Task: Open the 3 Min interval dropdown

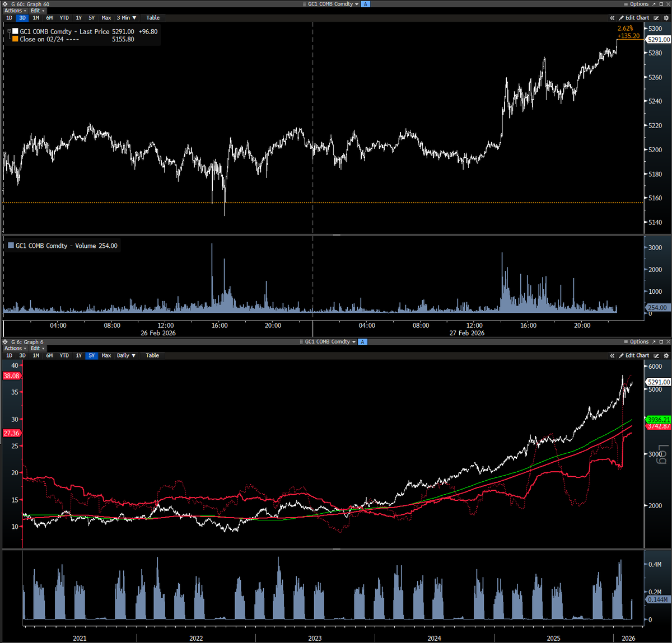Action: [x=127, y=18]
